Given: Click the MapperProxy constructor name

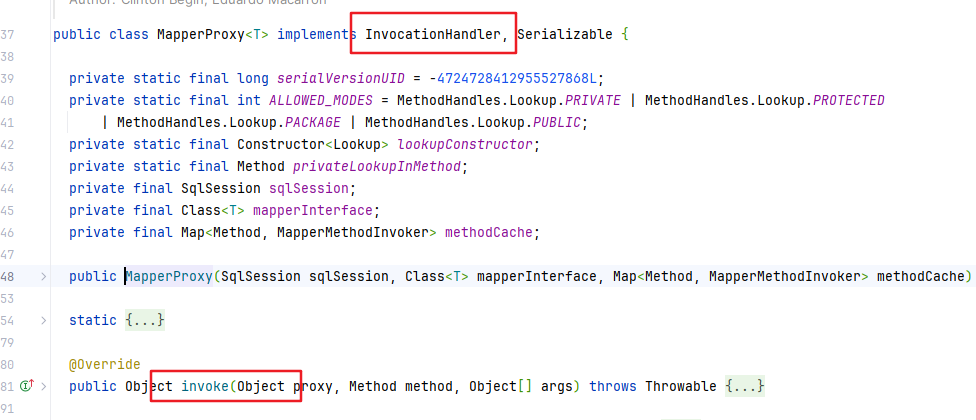Looking at the screenshot, I should 169,276.
